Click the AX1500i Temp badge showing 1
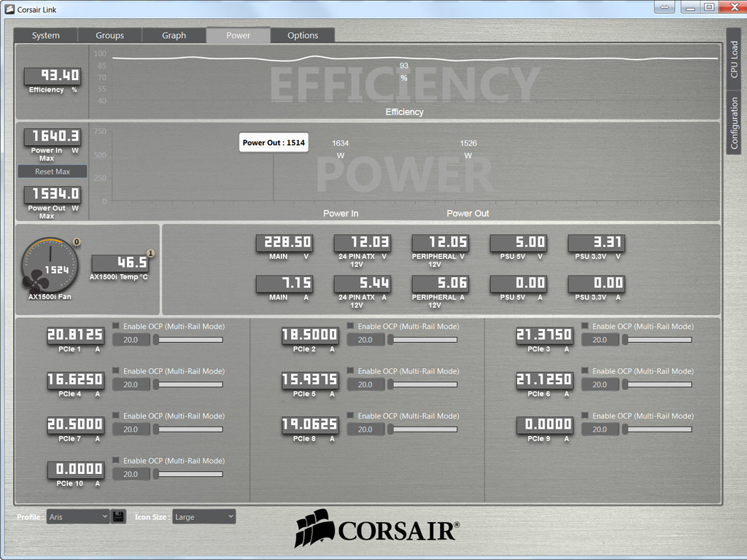Viewport: 747px width, 560px height. [150, 253]
